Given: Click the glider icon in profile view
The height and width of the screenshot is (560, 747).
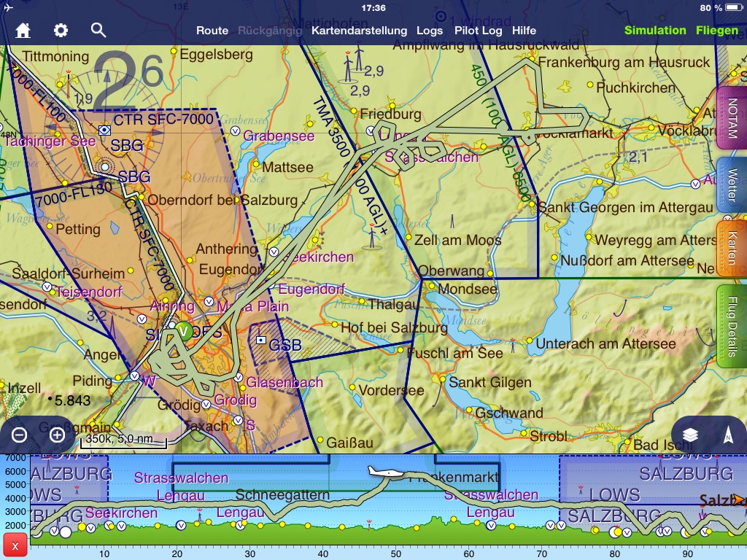Looking at the screenshot, I should coord(386,472).
